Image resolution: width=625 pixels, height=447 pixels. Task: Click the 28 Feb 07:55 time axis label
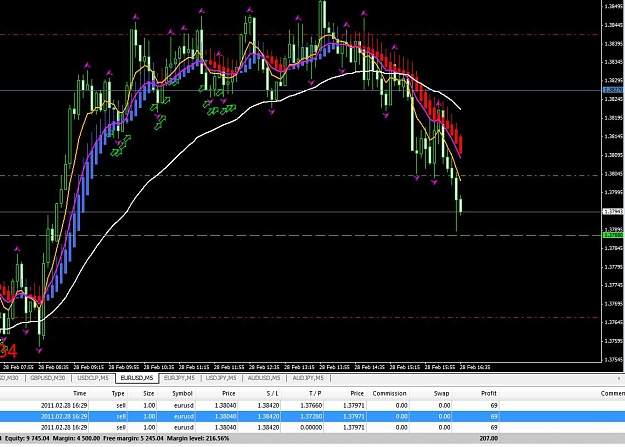click(x=19, y=367)
